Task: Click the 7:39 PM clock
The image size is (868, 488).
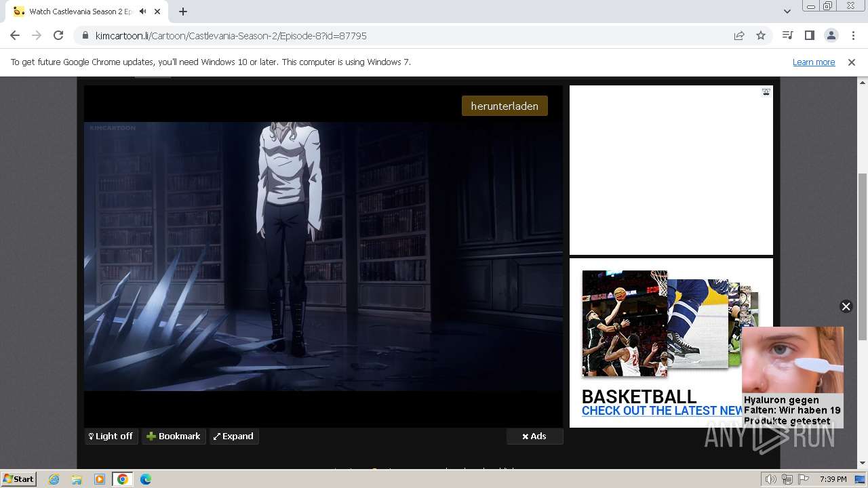Action: 833,479
